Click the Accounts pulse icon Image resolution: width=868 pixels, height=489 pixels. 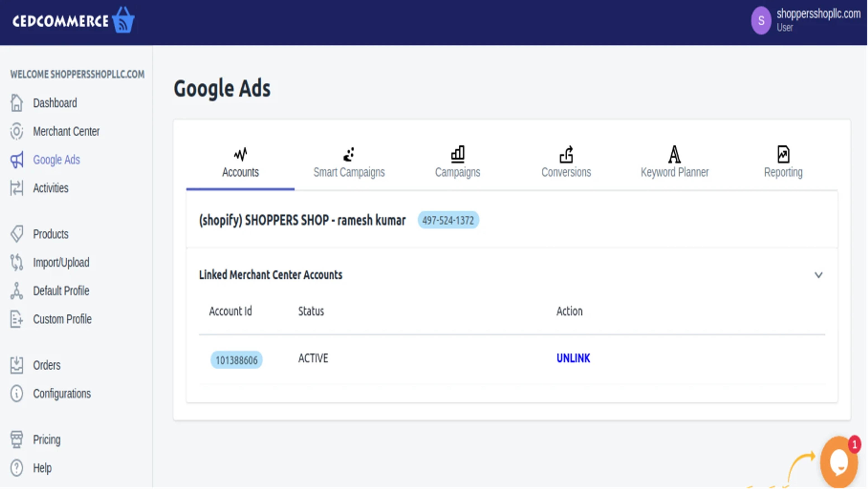240,154
